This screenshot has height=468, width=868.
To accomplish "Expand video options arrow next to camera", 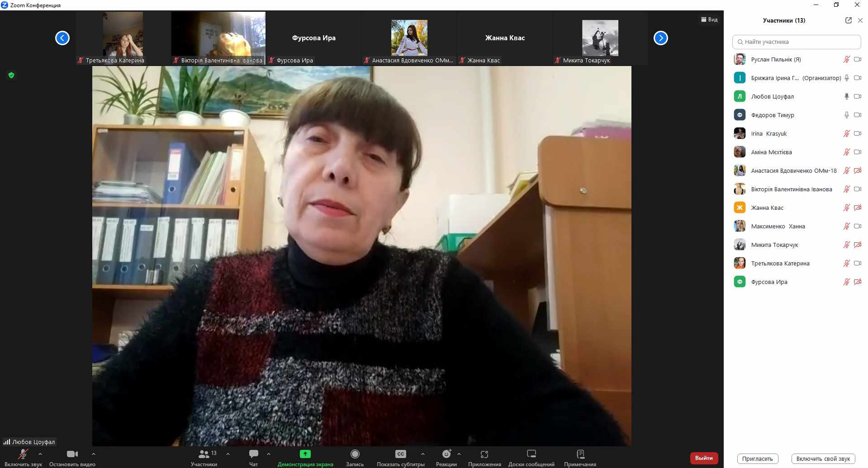I will 94,454.
